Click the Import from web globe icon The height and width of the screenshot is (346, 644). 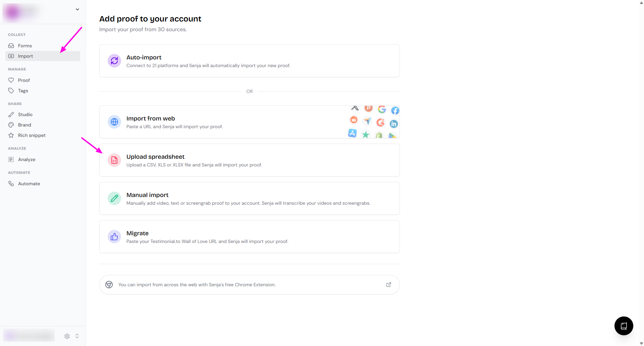[x=114, y=122]
